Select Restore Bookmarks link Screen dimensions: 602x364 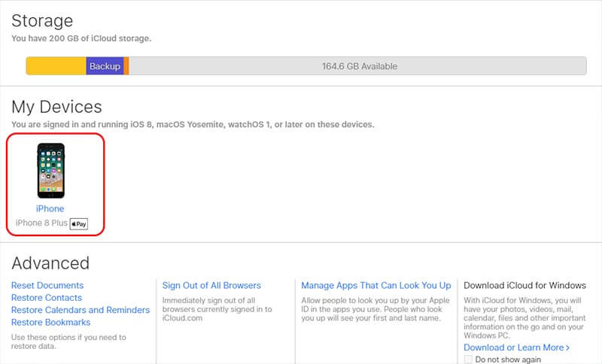coord(50,322)
